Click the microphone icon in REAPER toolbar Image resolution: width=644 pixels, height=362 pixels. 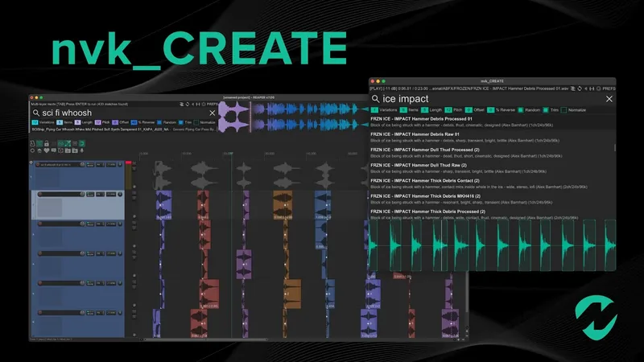tap(82, 150)
